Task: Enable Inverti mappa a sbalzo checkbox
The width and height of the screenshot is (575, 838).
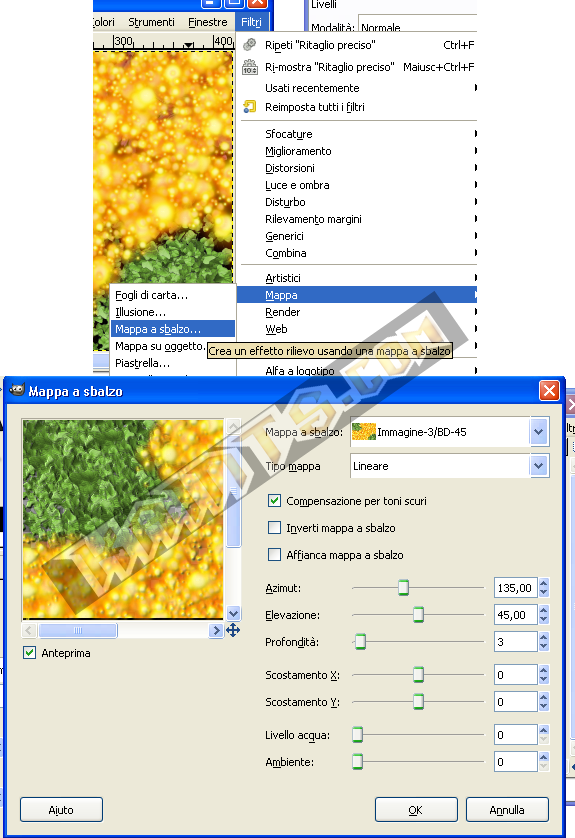Action: 274,528
